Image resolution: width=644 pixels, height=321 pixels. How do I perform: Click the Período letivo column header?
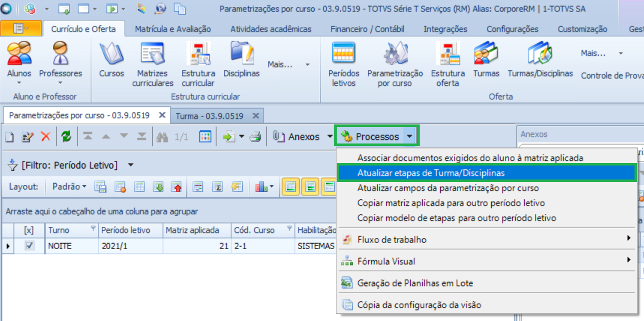pos(130,230)
